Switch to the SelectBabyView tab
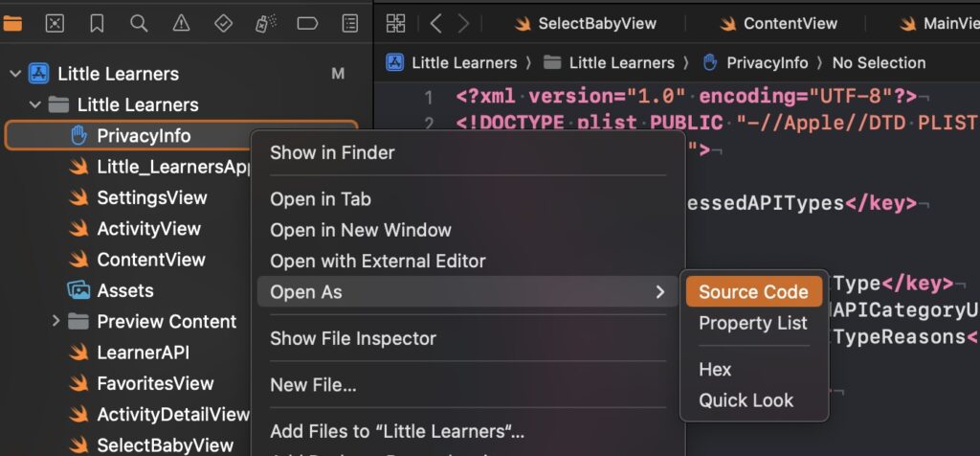The image size is (980, 456). click(585, 24)
